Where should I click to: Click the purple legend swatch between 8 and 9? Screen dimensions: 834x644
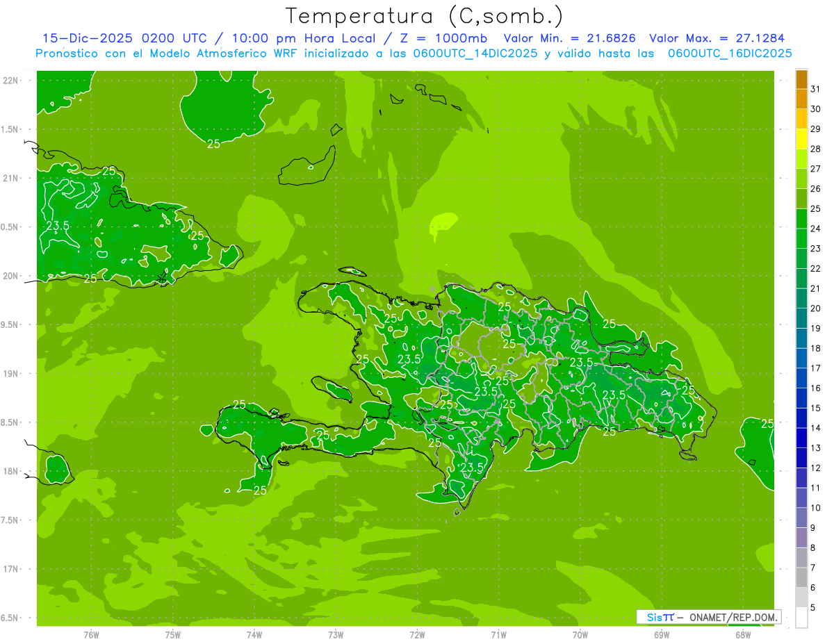pos(801,538)
